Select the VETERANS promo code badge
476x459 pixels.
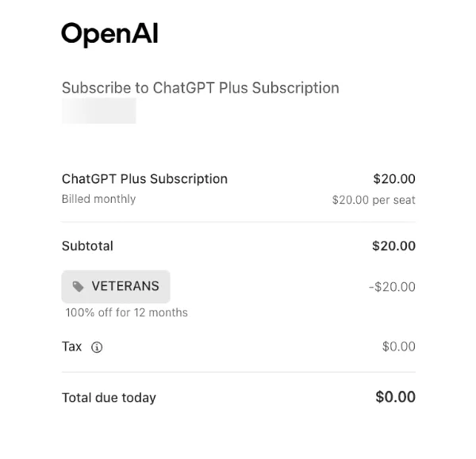[x=116, y=287]
